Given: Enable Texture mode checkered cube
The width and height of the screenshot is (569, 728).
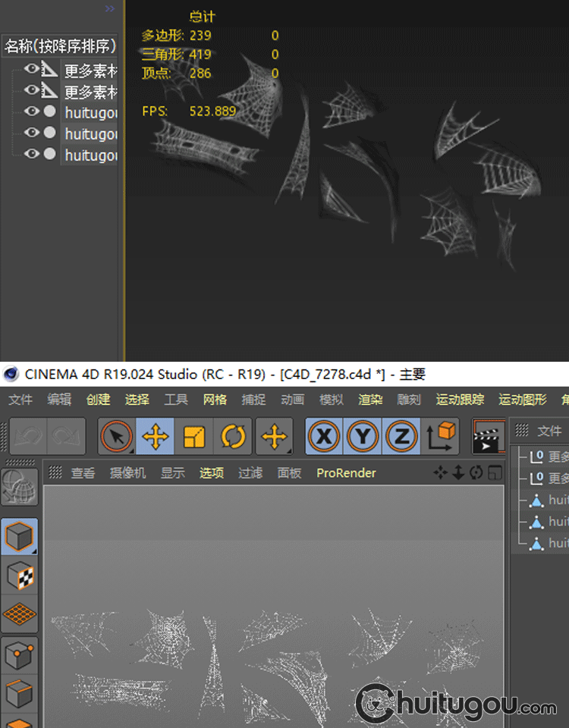Looking at the screenshot, I should [20, 576].
